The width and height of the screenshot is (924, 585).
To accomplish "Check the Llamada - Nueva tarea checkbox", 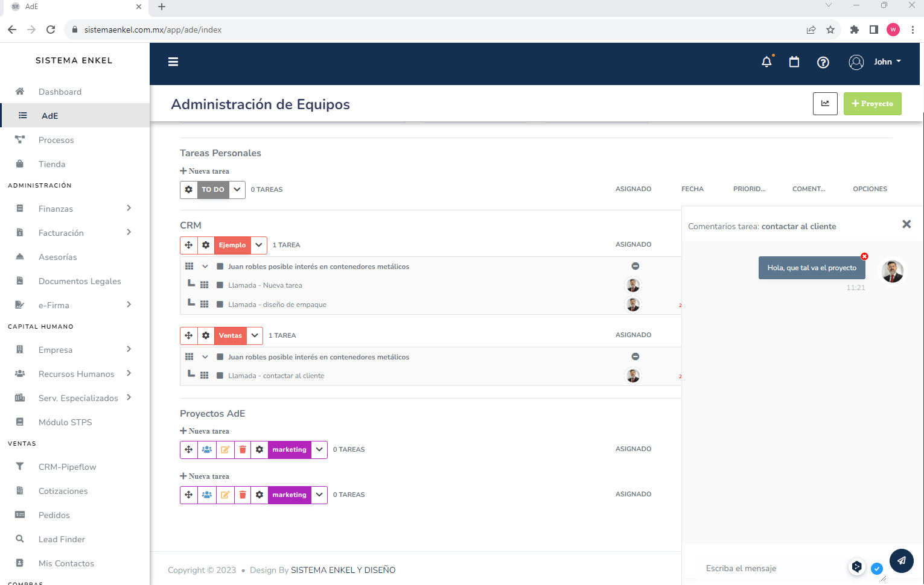I will pos(220,285).
